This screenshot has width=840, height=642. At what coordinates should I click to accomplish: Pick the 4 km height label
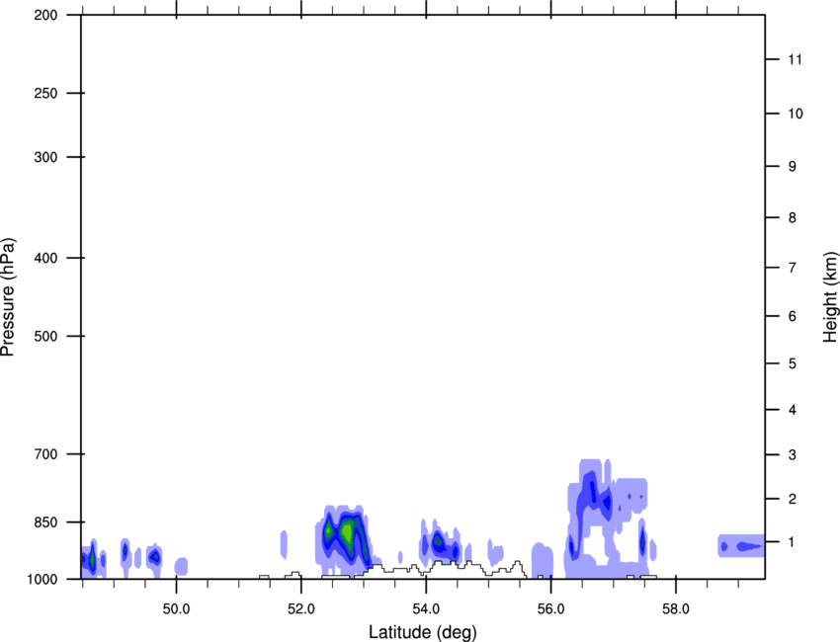coord(793,410)
